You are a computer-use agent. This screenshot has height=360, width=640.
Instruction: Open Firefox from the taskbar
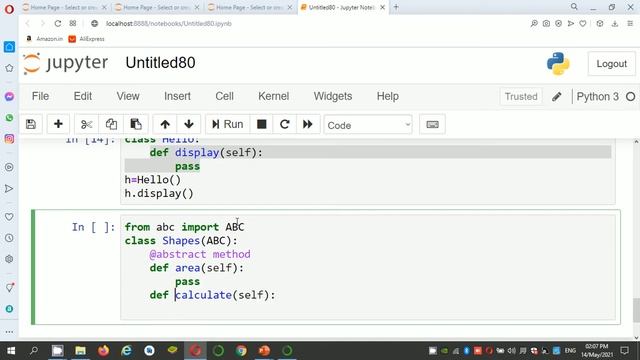pyautogui.click(x=103, y=351)
